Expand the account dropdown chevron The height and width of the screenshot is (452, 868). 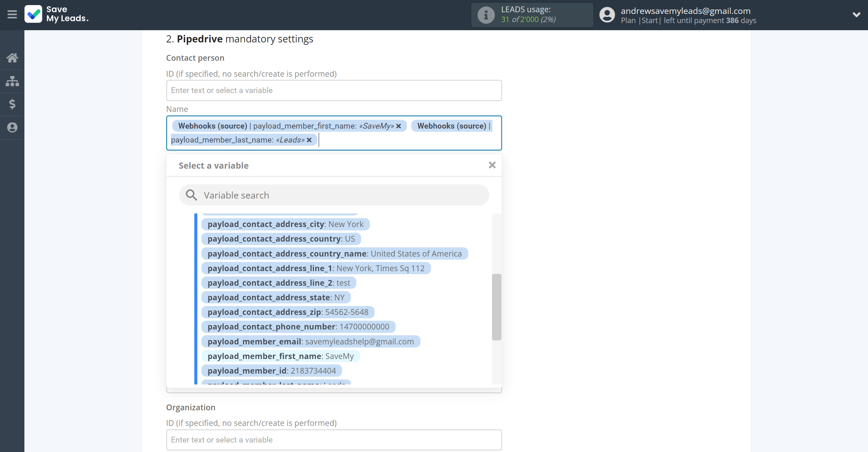click(x=856, y=15)
